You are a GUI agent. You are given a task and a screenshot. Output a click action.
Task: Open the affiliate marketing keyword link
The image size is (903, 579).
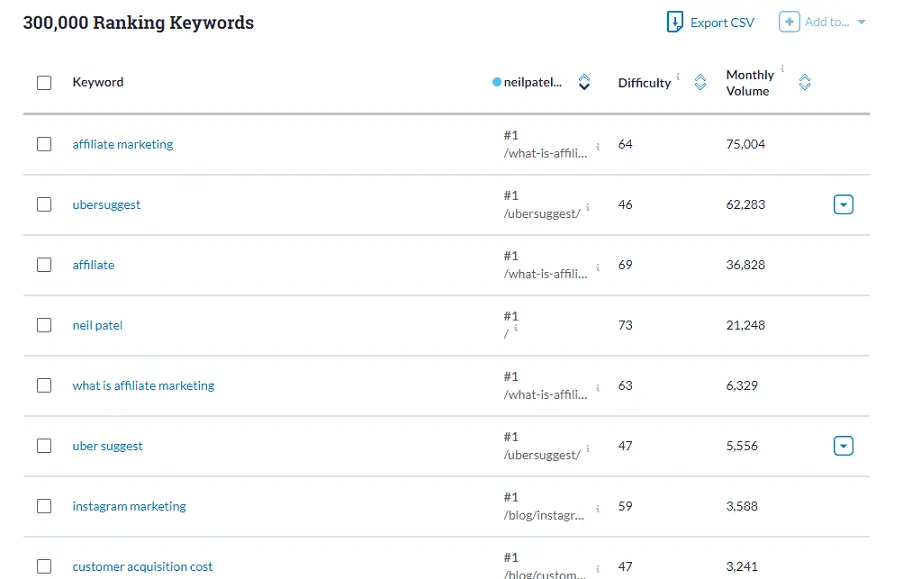coord(123,144)
